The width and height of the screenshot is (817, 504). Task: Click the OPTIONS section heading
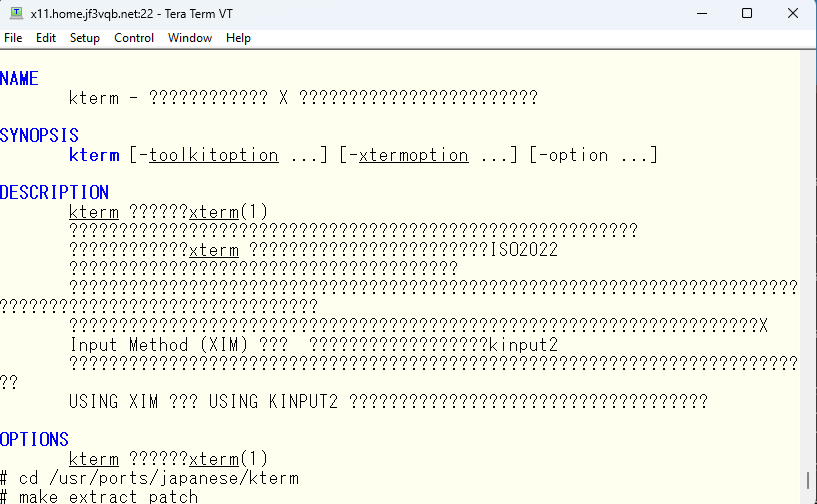pos(34,439)
